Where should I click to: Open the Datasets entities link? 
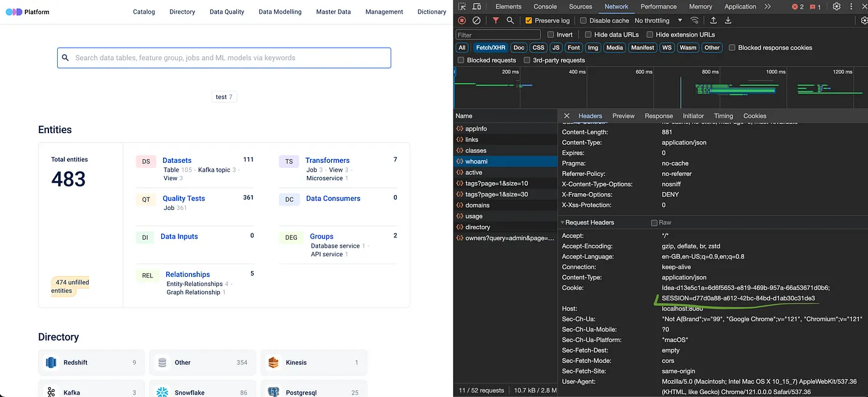point(177,160)
